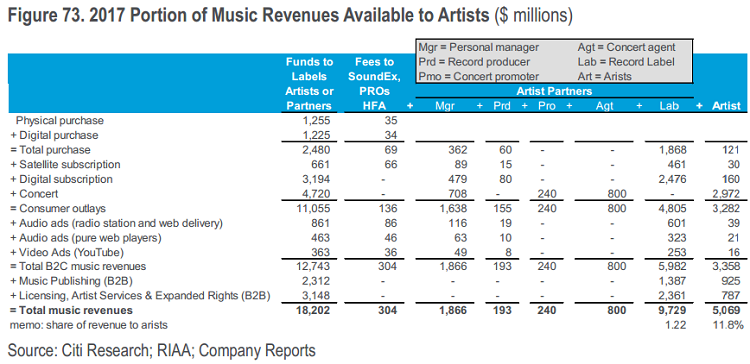Select the 18,202 total funds value
The image size is (750, 364).
click(x=314, y=310)
